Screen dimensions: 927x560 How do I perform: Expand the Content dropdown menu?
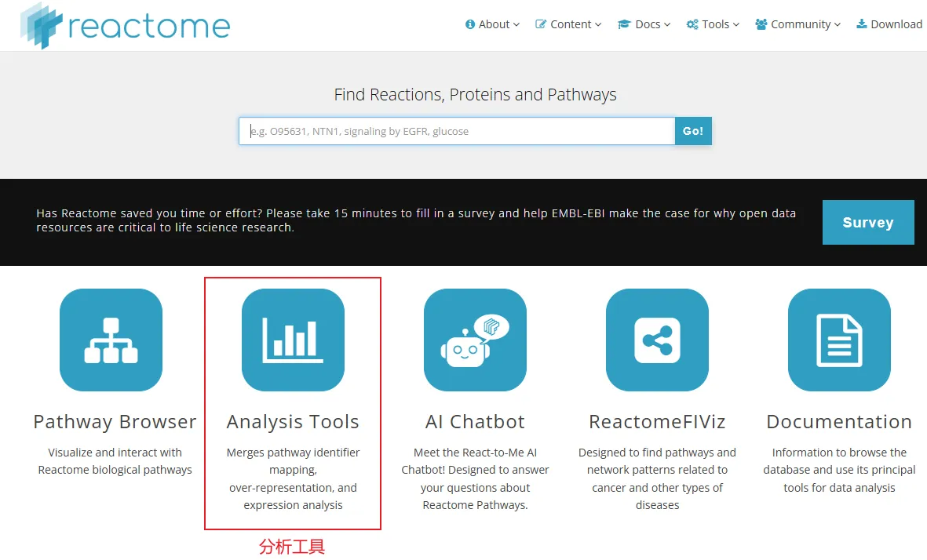(x=568, y=24)
